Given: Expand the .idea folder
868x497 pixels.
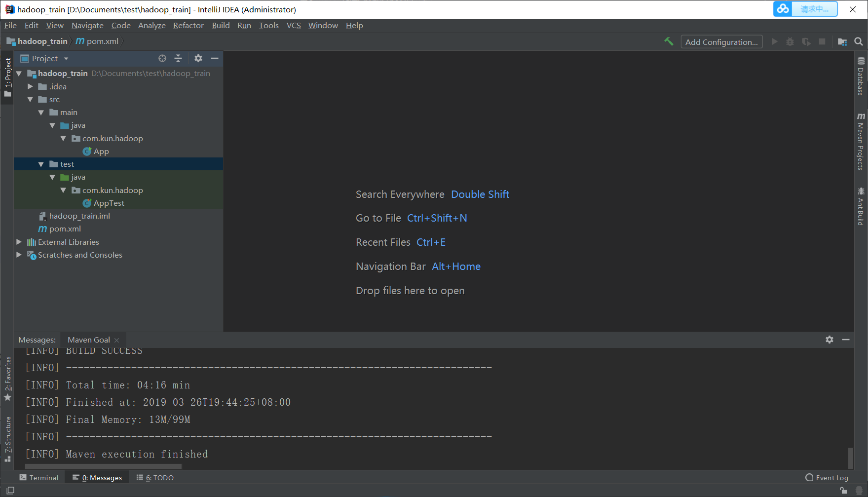Looking at the screenshot, I should [30, 86].
